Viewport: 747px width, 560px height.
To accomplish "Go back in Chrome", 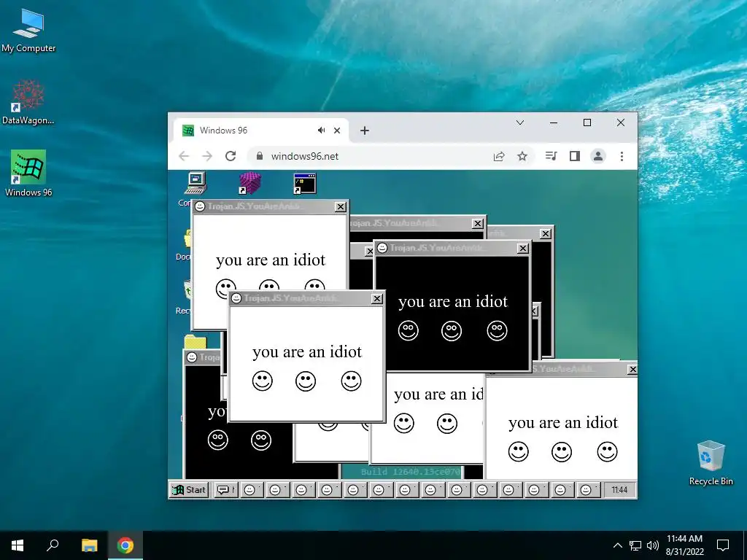I will [x=184, y=156].
